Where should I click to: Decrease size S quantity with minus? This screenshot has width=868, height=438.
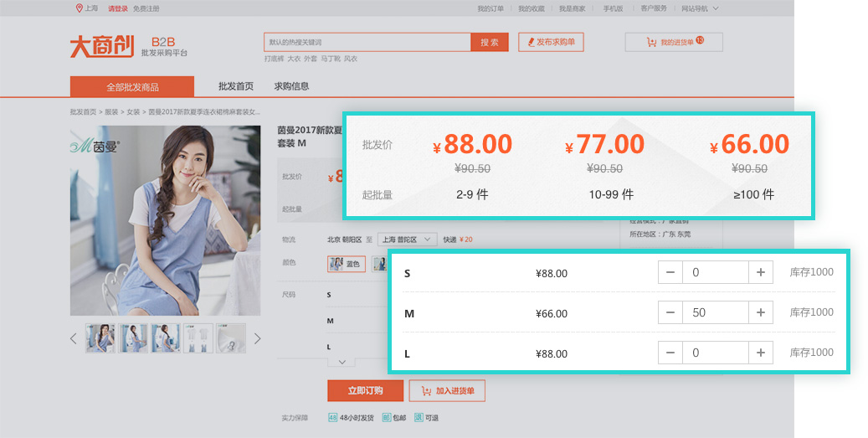click(x=670, y=272)
